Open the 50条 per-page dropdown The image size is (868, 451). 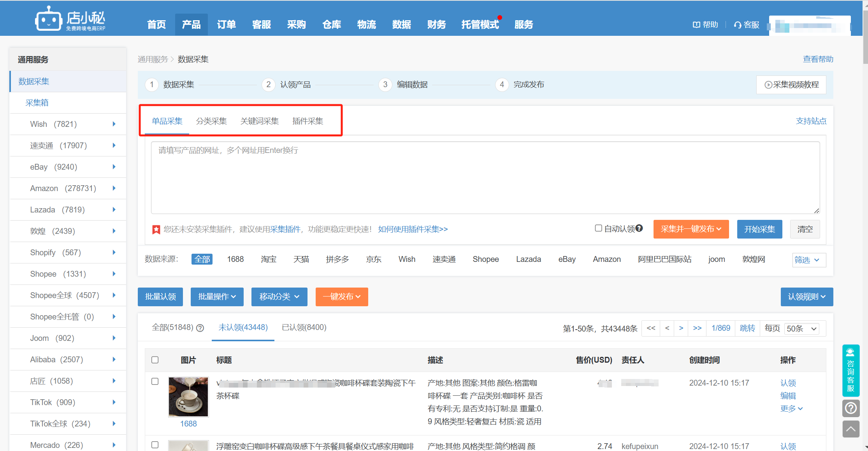coord(801,329)
